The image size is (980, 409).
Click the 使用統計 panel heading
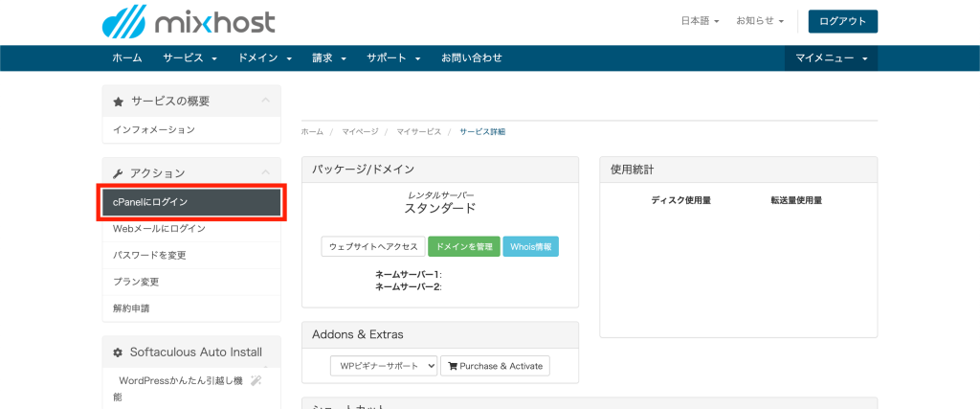click(632, 170)
